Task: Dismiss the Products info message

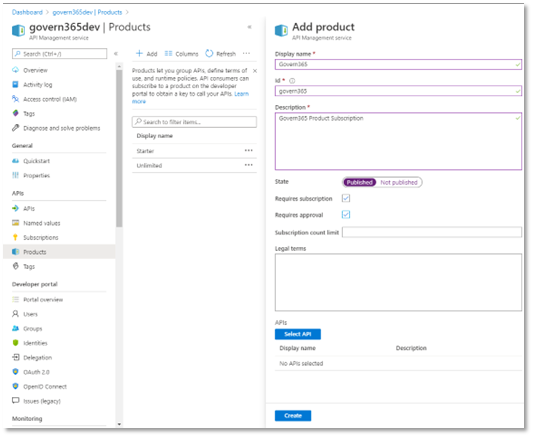Action: click(255, 71)
